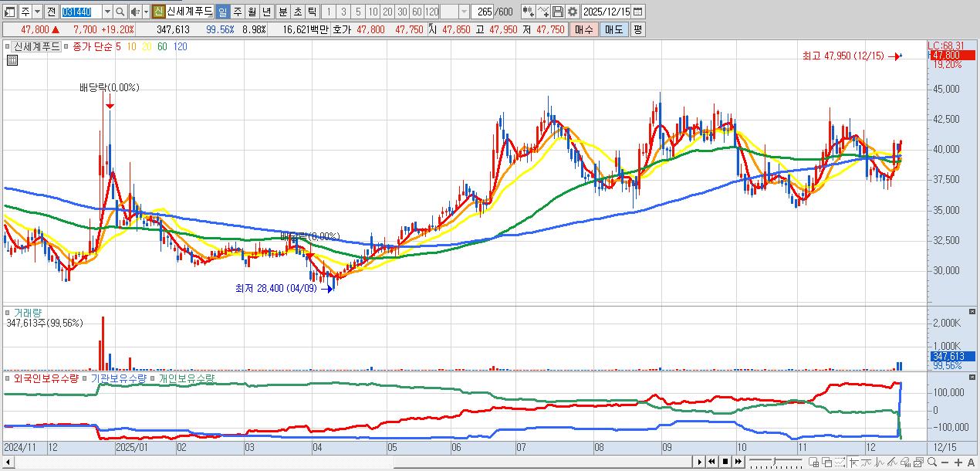Open chart settings gear icon
This screenshot has width=980, height=471.
572,12
